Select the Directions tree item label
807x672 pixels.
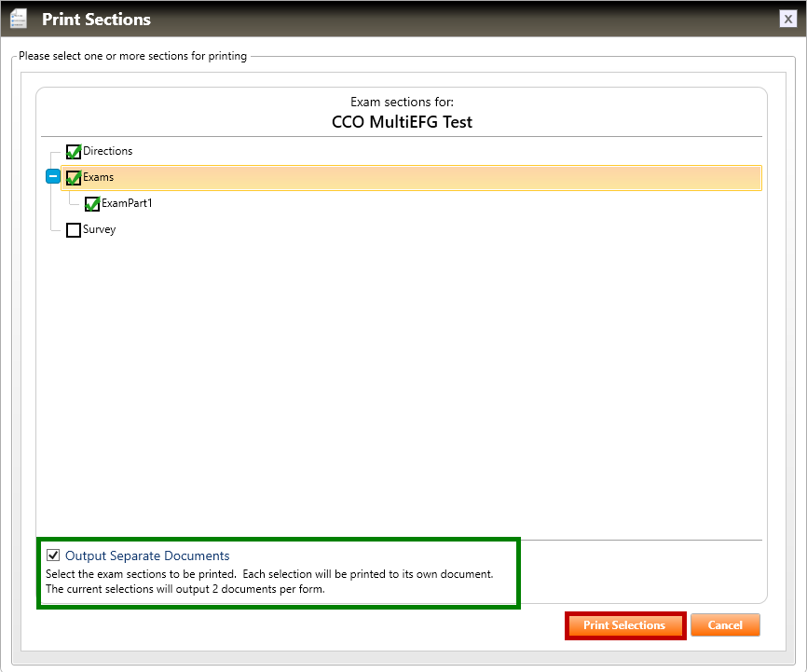[107, 151]
